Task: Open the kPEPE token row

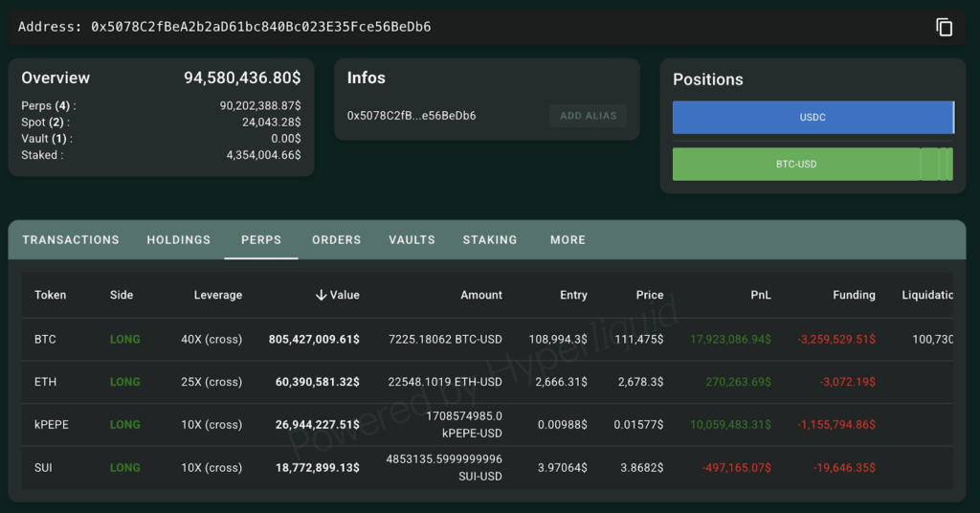Action: click(52, 424)
